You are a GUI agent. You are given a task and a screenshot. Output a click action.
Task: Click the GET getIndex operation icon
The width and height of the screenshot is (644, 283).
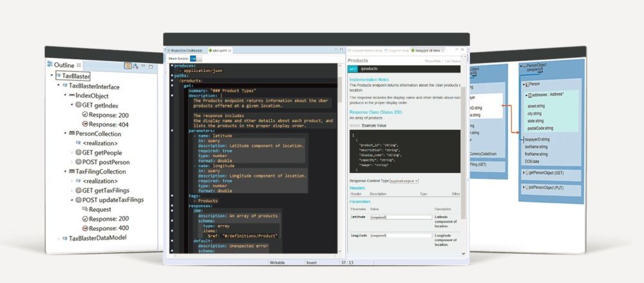tap(77, 104)
